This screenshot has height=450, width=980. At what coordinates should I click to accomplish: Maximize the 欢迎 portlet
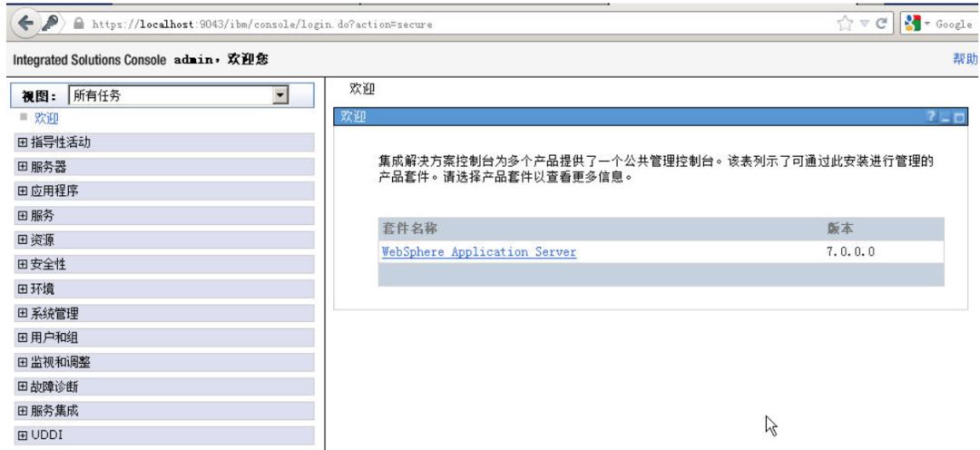(x=959, y=118)
